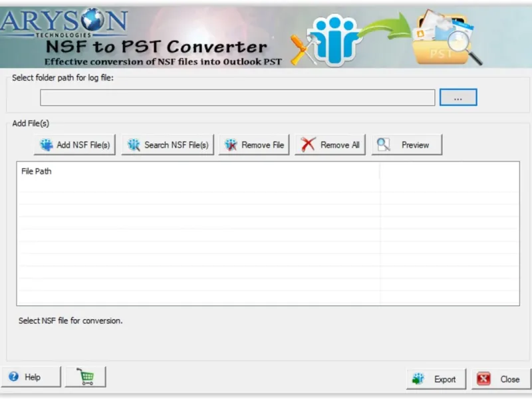The height and width of the screenshot is (399, 532).
Task: Click the 'Select folder path for log file:' label
Action: (x=63, y=78)
